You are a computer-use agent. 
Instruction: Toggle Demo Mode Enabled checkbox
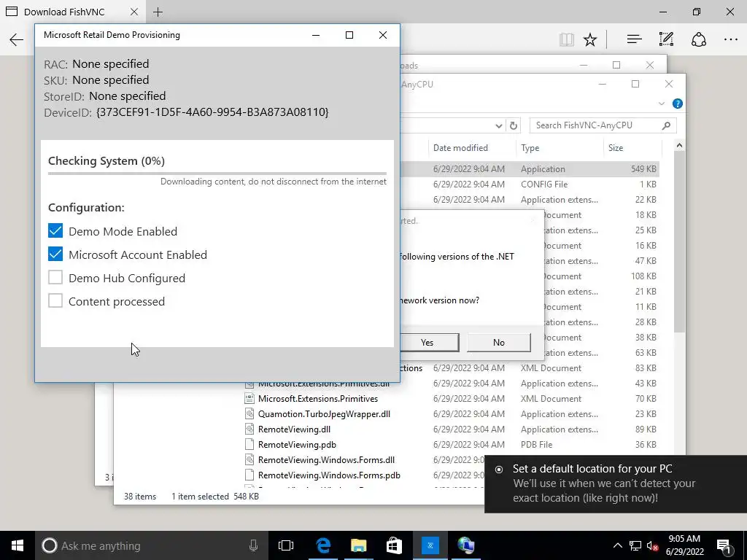tap(55, 231)
